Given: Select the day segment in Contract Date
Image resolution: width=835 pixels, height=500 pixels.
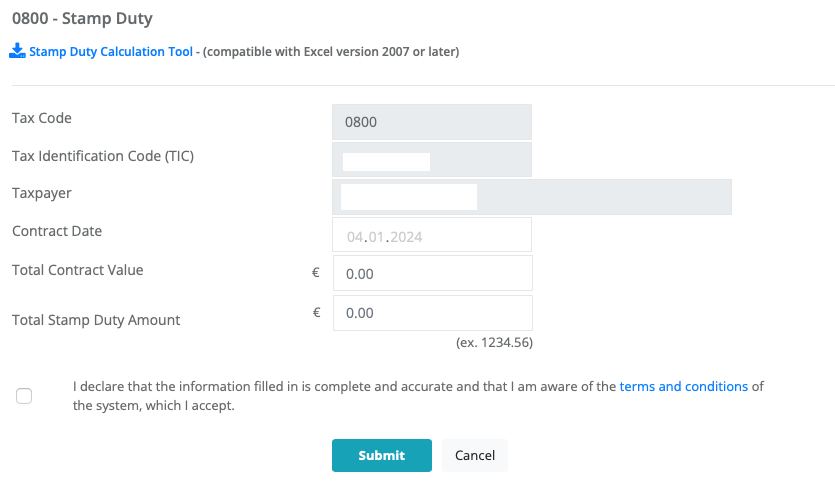Looking at the screenshot, I should [354, 237].
